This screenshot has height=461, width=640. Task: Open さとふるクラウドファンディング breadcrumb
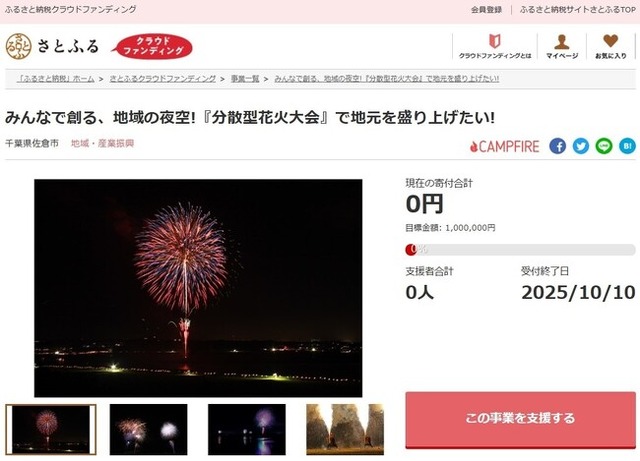click(162, 78)
